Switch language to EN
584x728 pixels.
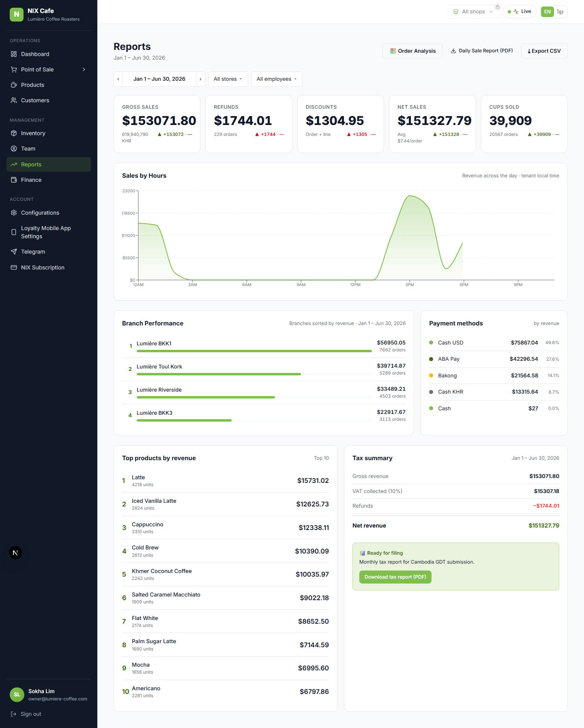click(547, 12)
